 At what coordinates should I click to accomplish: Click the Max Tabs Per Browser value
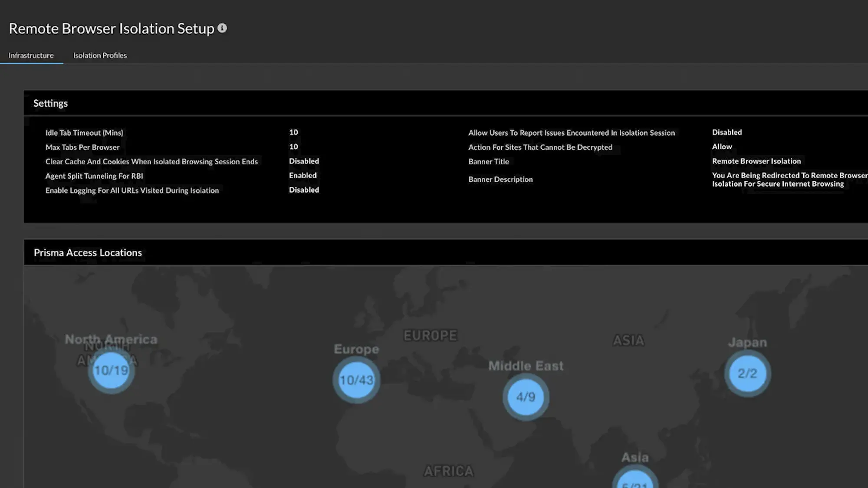(293, 147)
